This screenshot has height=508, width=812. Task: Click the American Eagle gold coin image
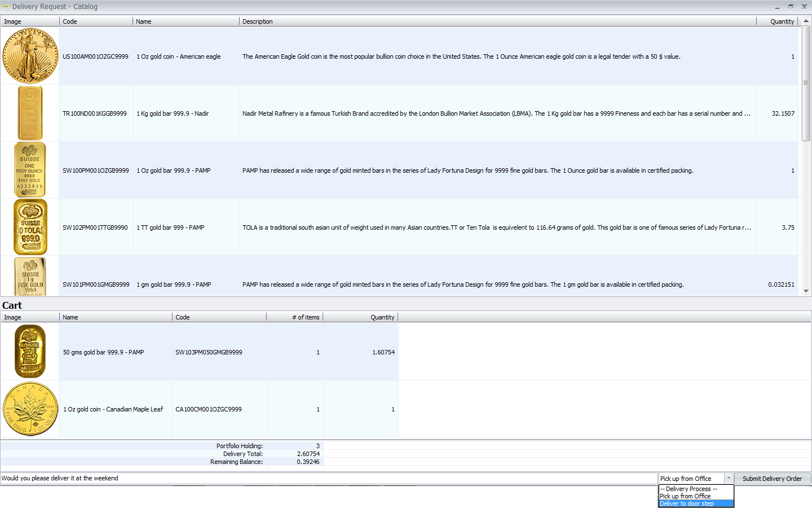pos(30,56)
